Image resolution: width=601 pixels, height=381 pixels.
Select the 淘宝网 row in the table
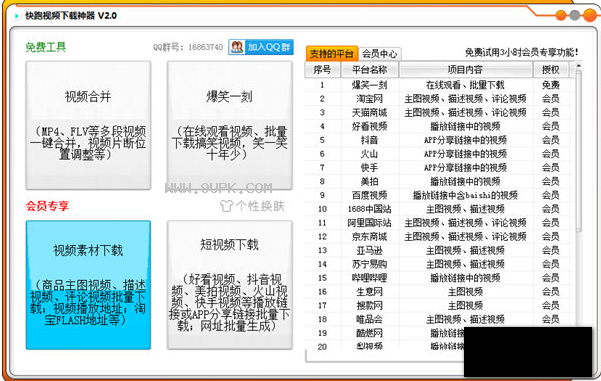437,99
